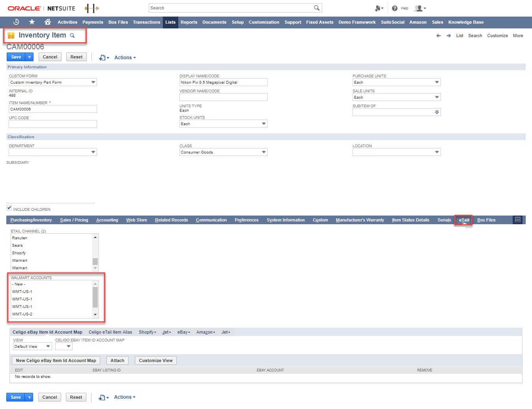The height and width of the screenshot is (409, 532).
Task: Open the Amazon subtab
Action: click(205, 332)
